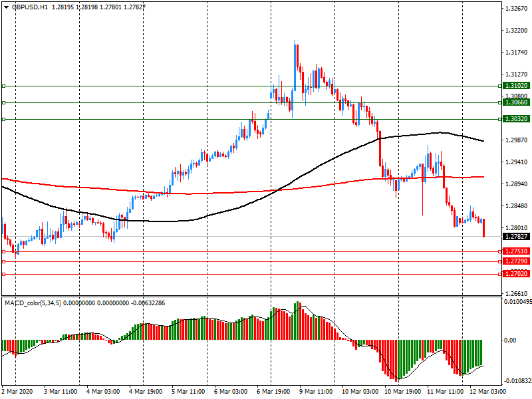Image resolution: width=532 pixels, height=399 pixels.
Task: Click the 2 Mar 2020 time label
Action: click(x=17, y=392)
